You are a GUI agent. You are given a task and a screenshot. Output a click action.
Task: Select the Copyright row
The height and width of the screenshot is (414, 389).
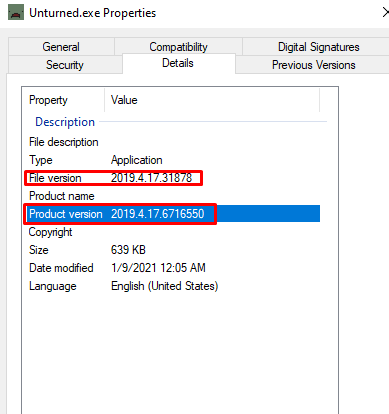pyautogui.click(x=172, y=232)
